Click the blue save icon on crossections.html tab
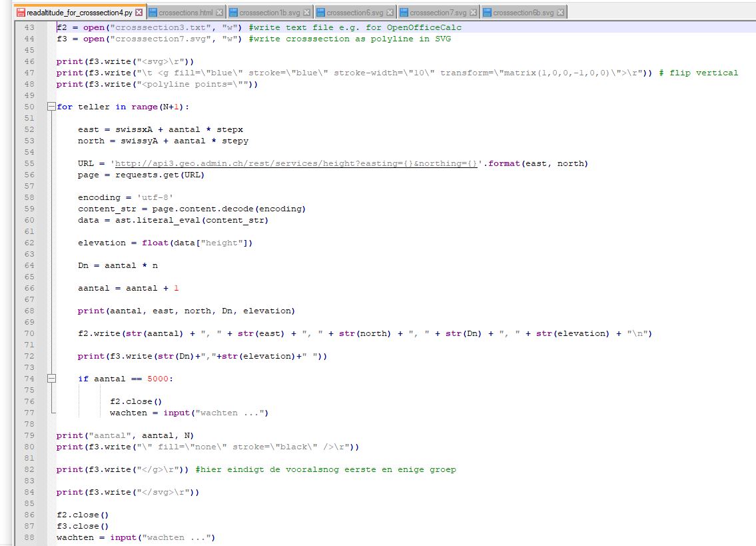This screenshot has width=756, height=546. tap(153, 13)
